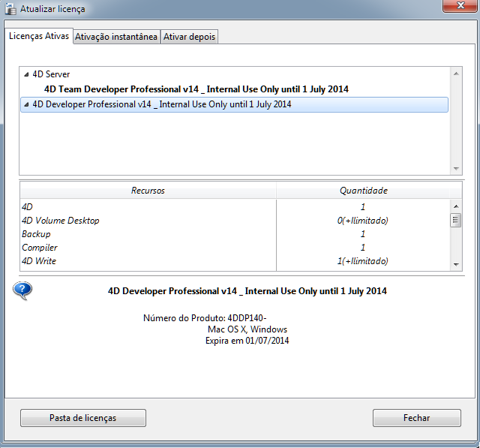Click the resources list scroll down arrow
This screenshot has width=480, height=448.
(456, 265)
